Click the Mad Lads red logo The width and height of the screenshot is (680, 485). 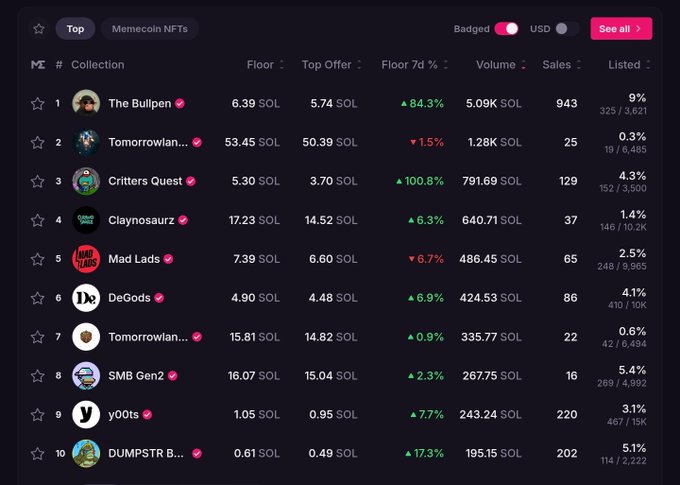pos(86,259)
